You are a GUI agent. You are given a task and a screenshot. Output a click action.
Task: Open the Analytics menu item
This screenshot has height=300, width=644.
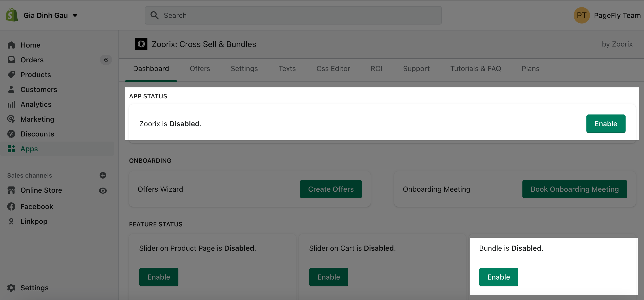pos(57,104)
